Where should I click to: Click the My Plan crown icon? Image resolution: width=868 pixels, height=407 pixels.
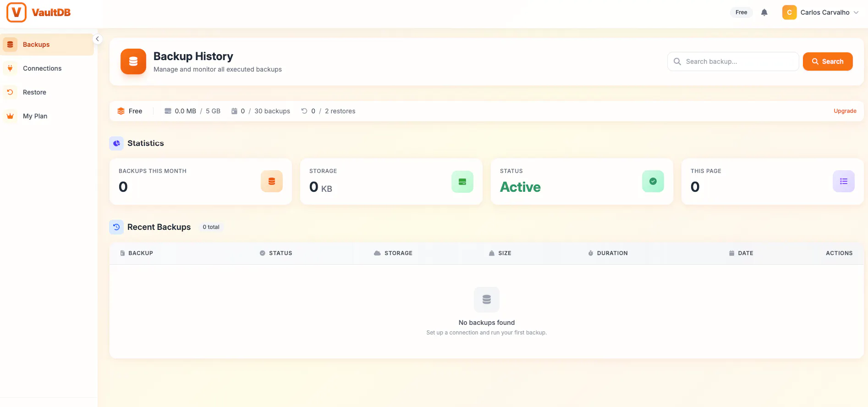pyautogui.click(x=10, y=116)
